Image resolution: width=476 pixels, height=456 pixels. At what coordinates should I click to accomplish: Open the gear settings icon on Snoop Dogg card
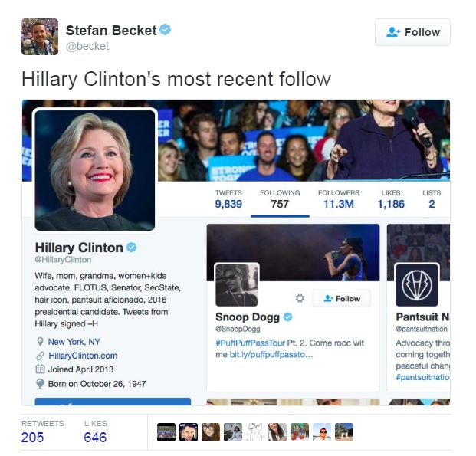coord(300,298)
